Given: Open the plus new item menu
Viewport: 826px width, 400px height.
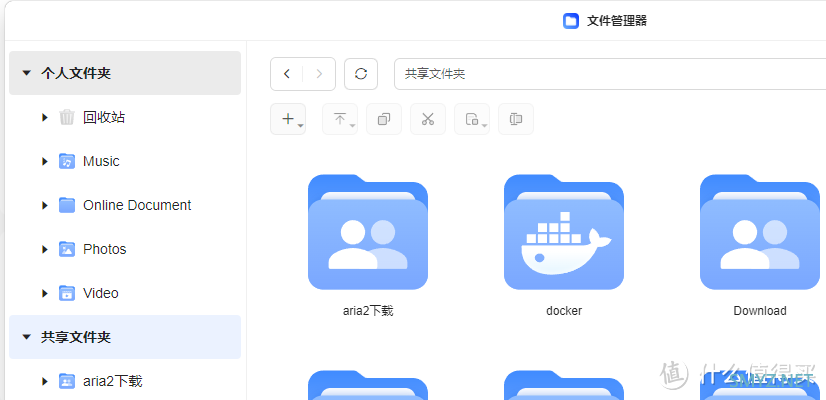Looking at the screenshot, I should [288, 119].
